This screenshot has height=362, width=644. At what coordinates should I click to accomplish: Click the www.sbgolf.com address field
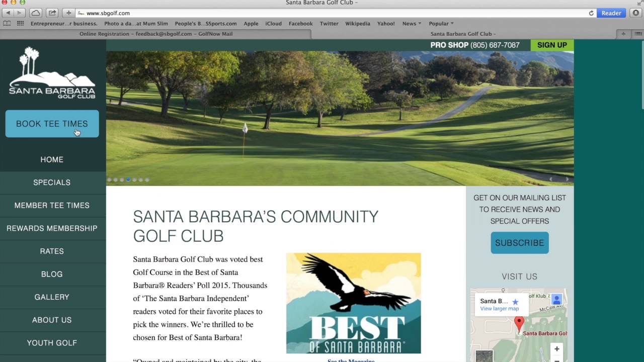331,13
